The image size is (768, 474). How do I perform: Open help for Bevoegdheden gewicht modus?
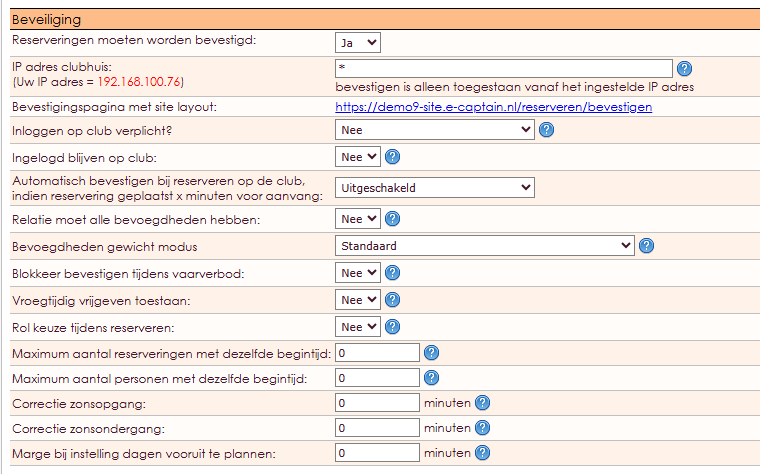(x=647, y=246)
